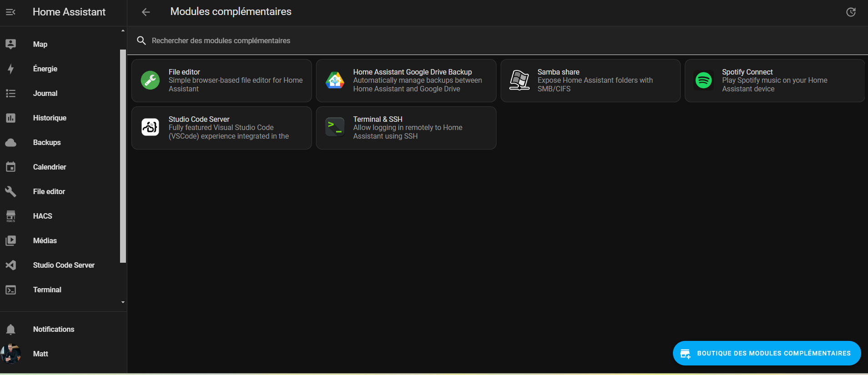The image size is (868, 375).
Task: Click the sidebar scroll up arrow
Action: pyautogui.click(x=123, y=30)
